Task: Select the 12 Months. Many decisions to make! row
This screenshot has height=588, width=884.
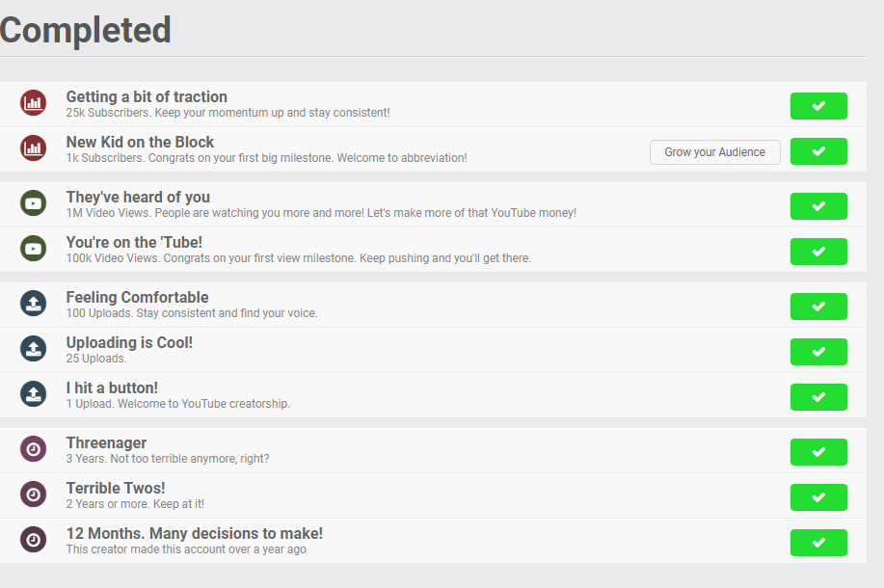Action: (433, 541)
